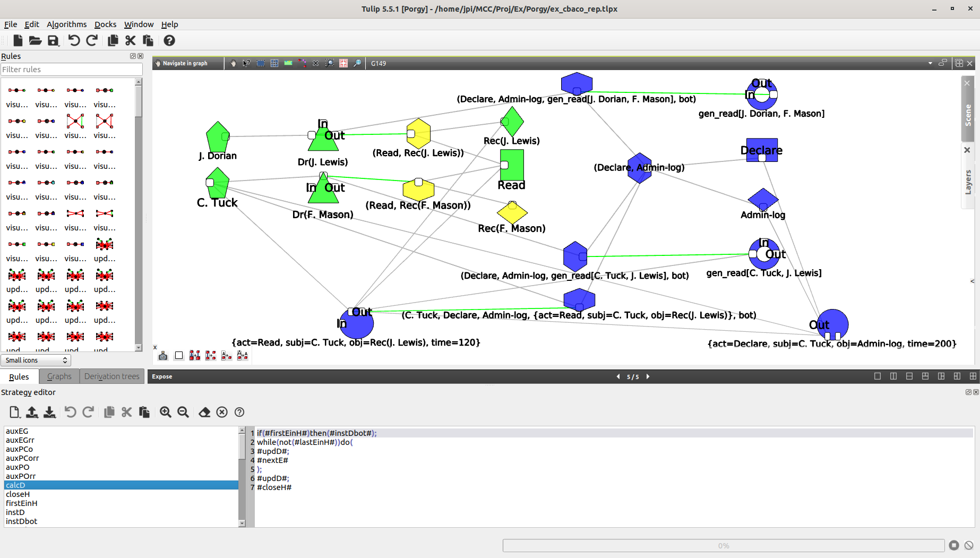Save the project with the floppy icon
The width and height of the screenshot is (980, 558).
tap(53, 40)
